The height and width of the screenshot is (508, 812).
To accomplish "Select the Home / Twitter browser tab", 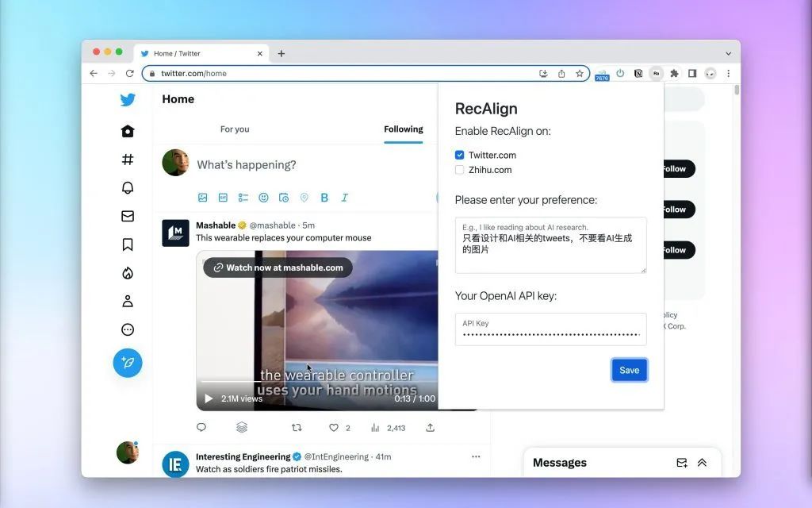I will click(x=201, y=53).
